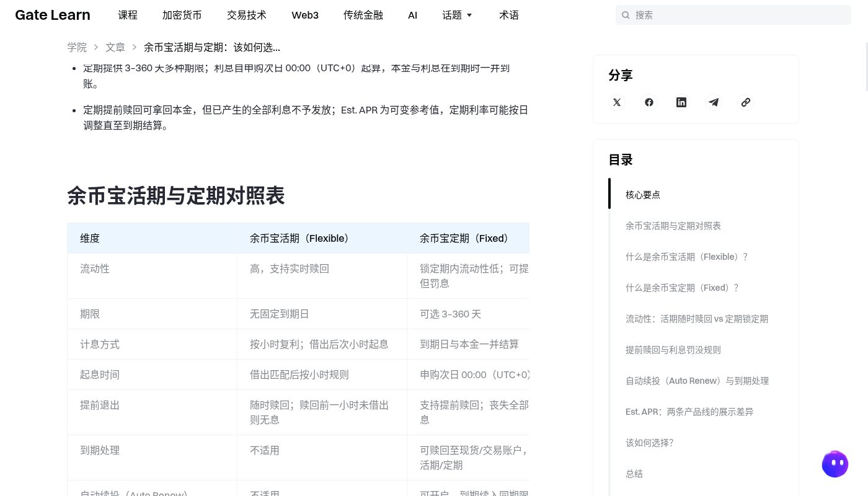The image size is (868, 496).
Task: Select the 提前退出 row label
Action: 100,405
